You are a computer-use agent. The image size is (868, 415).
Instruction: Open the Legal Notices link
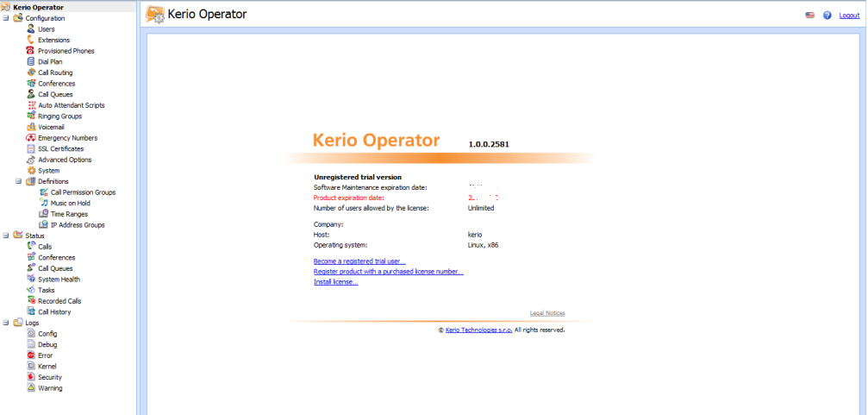tap(547, 313)
